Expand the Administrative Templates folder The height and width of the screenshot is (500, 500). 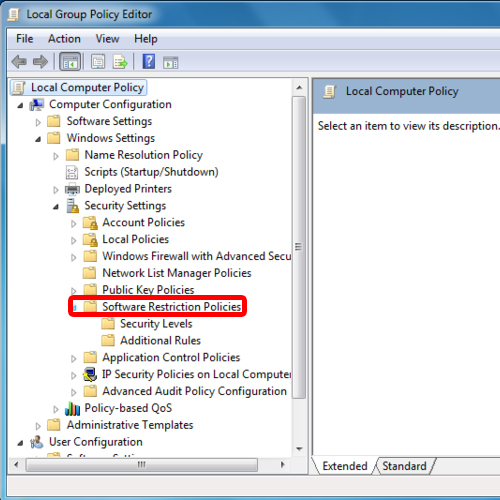pos(38,426)
